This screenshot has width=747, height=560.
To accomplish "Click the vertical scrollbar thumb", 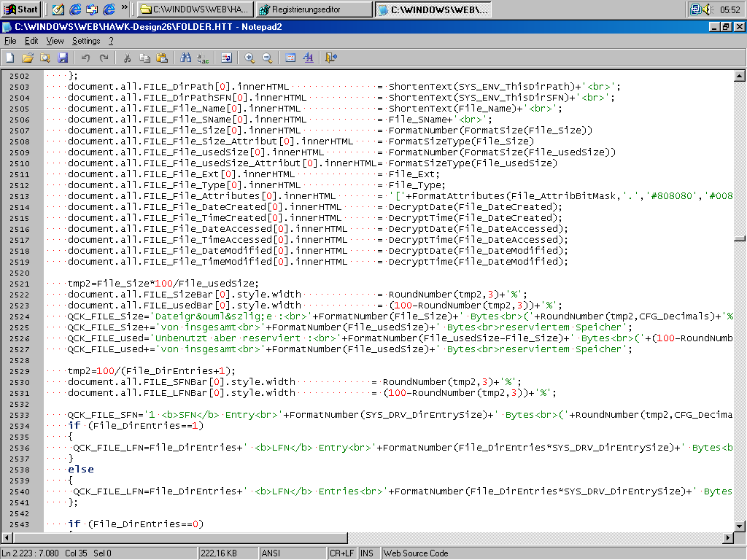I will (x=740, y=238).
